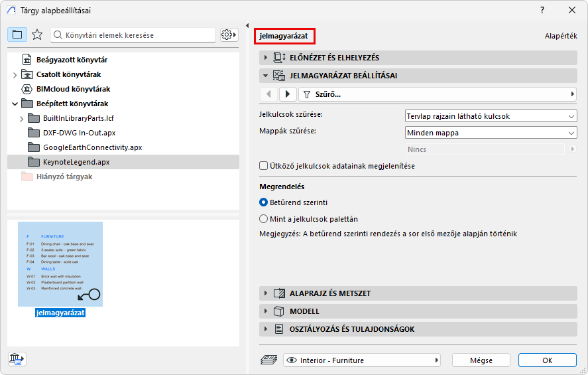Go to next settings page arrow
Viewport: 588px width, 375px height.
pyautogui.click(x=288, y=95)
